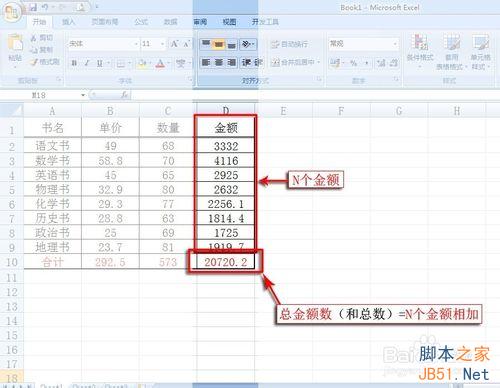Expand the Name Box dropdown arrow
This screenshot has width=500, height=388.
(x=83, y=95)
